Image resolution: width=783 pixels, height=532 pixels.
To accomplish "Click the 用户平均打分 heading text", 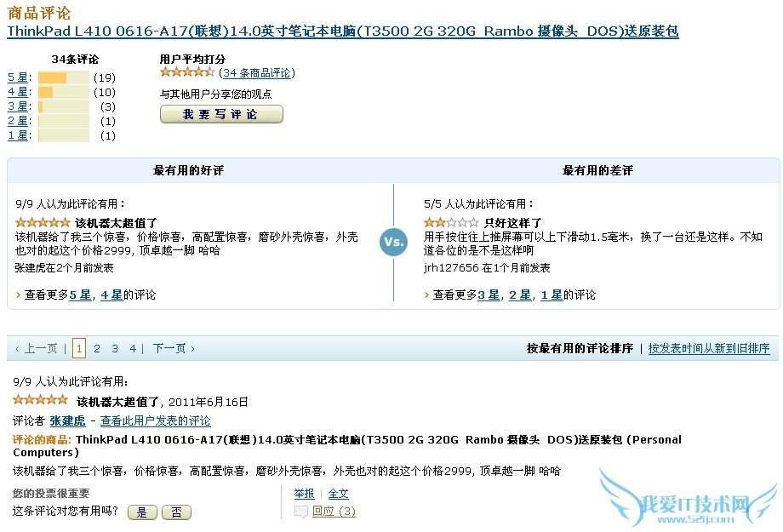I will click(x=192, y=59).
